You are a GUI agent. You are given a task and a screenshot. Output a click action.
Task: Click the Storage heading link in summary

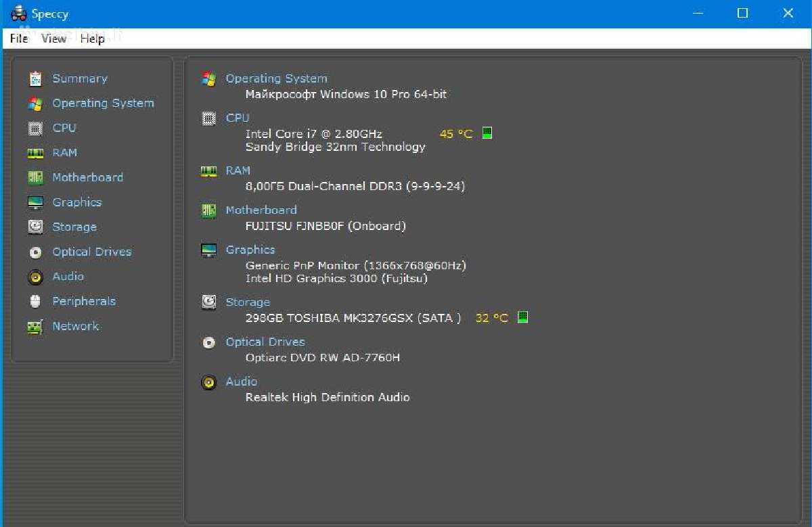248,302
